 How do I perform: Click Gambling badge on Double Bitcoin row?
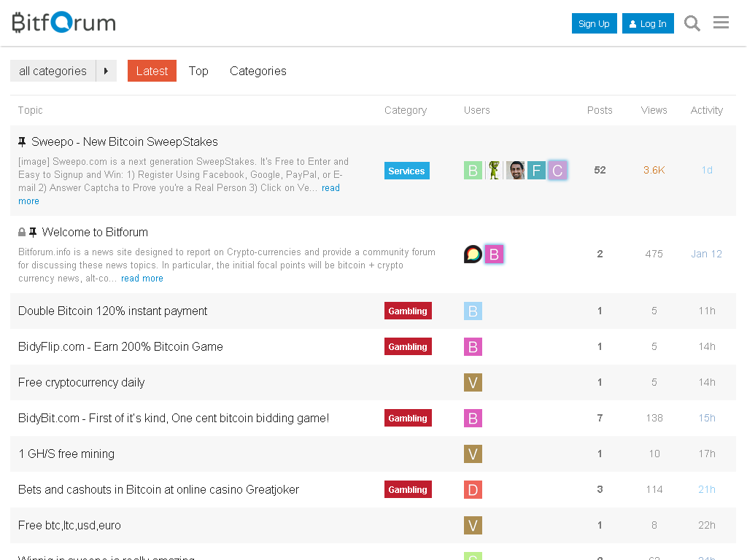pos(408,311)
